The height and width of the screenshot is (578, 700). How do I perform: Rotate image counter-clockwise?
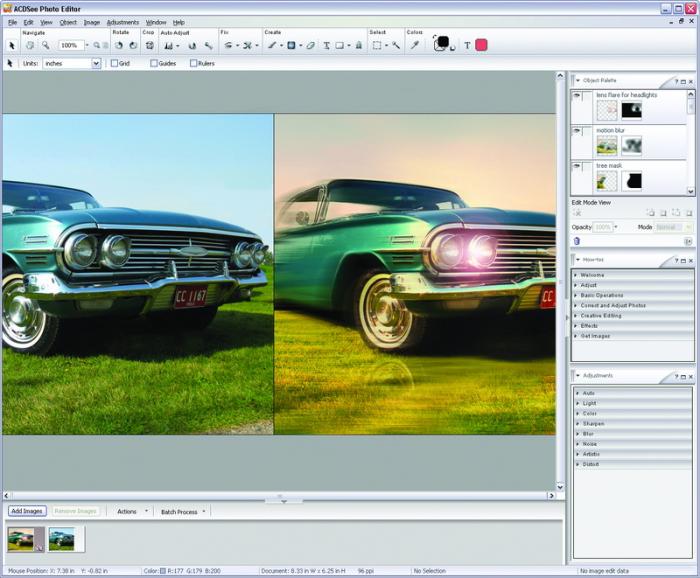coord(119,46)
